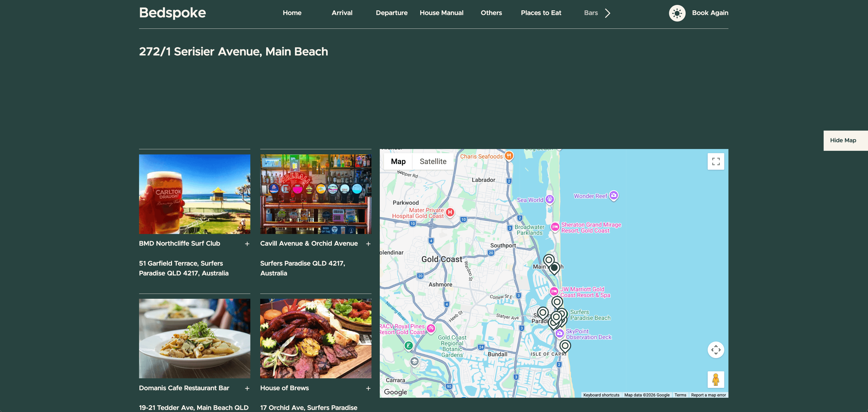Click the 51 Garfield Terrace address text
The image size is (868, 412).
tap(184, 268)
